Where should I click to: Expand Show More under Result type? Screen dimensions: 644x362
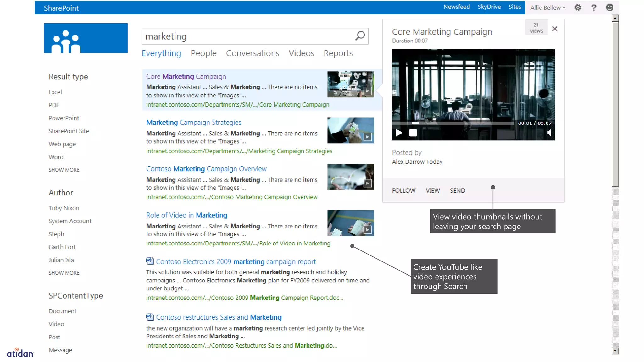click(x=64, y=170)
